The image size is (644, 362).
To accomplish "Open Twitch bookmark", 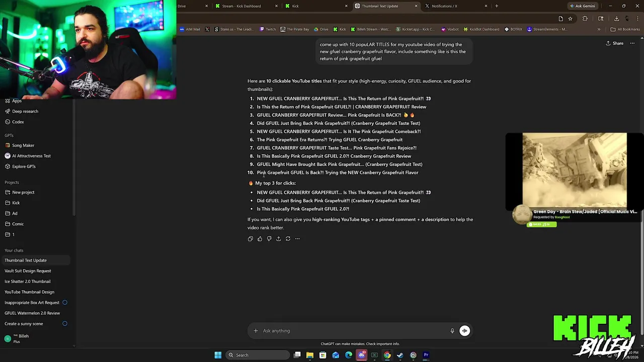I will tap(268, 29).
